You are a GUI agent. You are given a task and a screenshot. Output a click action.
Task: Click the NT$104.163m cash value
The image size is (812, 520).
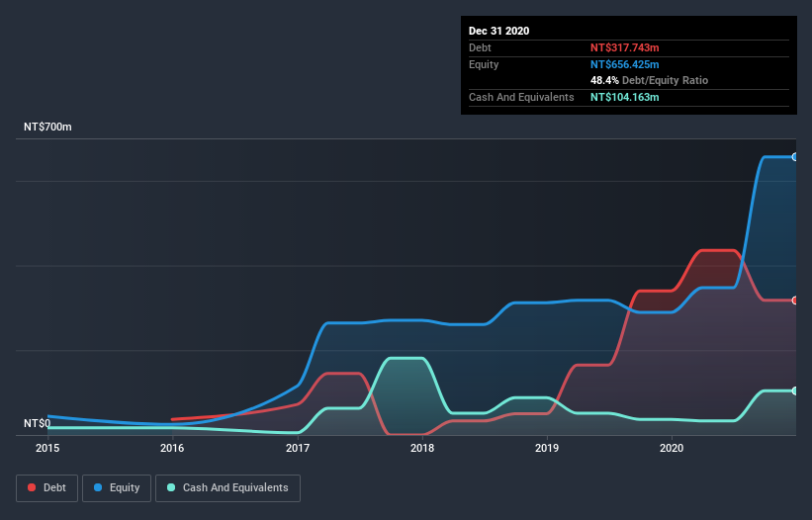pyautogui.click(x=624, y=97)
